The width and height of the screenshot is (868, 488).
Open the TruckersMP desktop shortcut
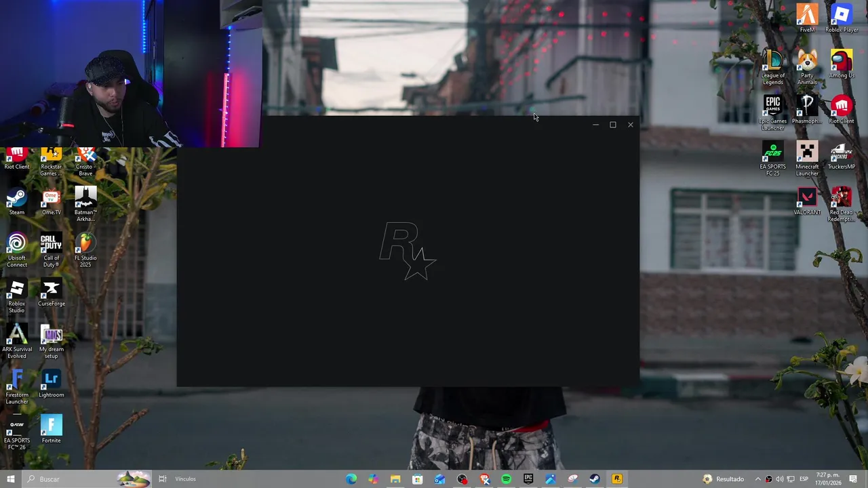click(x=842, y=155)
